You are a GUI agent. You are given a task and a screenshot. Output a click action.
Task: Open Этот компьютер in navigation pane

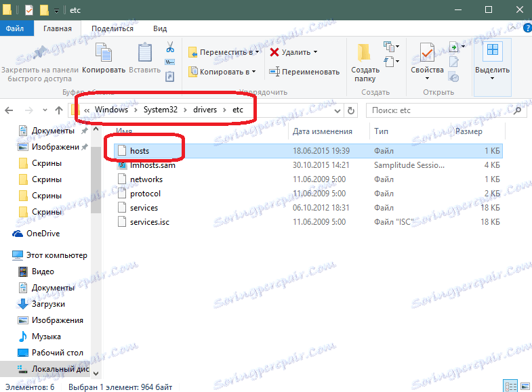(x=50, y=255)
